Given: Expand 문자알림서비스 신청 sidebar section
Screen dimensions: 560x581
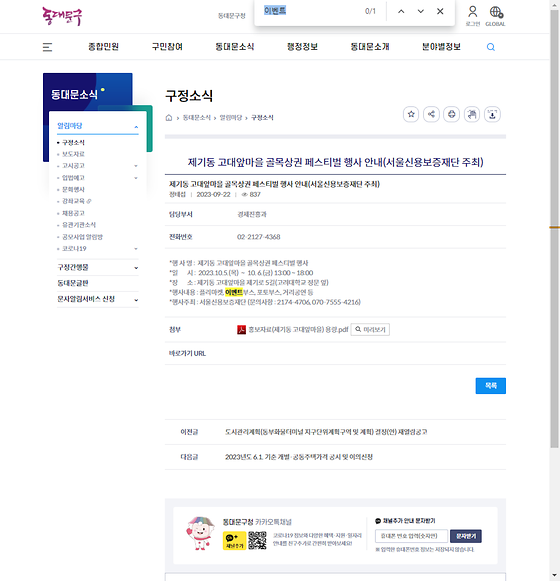Looking at the screenshot, I should coord(98,299).
